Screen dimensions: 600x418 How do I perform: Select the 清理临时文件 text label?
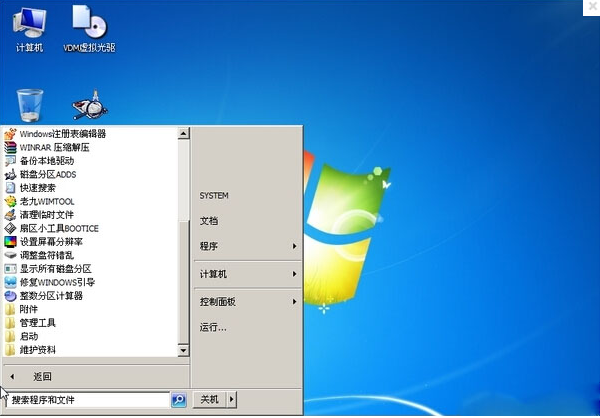47,215
